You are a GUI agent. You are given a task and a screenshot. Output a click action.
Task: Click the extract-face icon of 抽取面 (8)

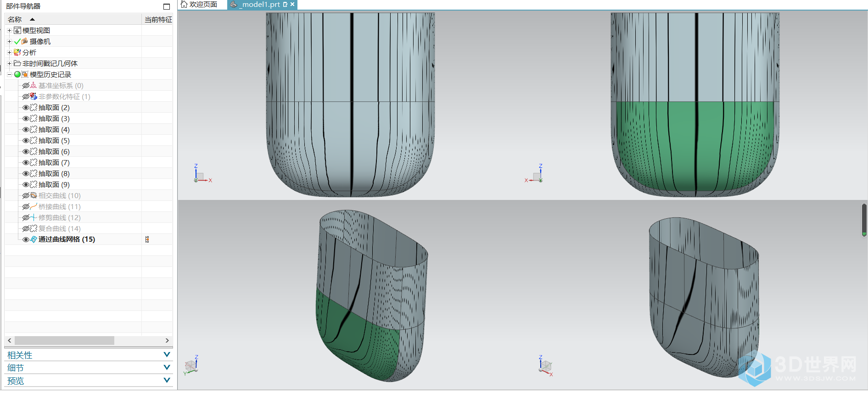tap(34, 173)
